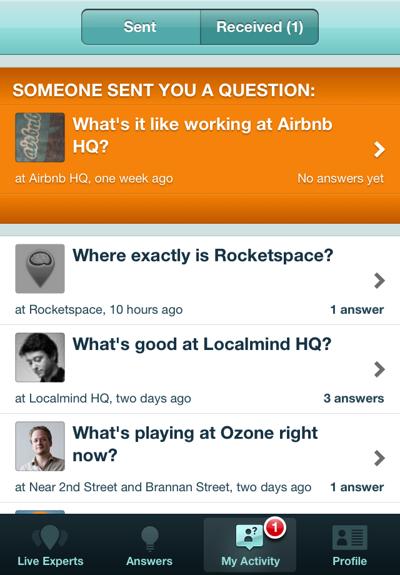Switch to the Sent segment
Screen dimensions: 400x575
coord(141,27)
